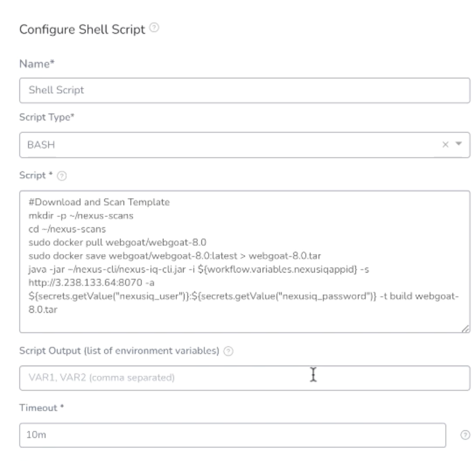Open the BASH script type combo box
This screenshot has width=476, height=461.
click(245, 145)
